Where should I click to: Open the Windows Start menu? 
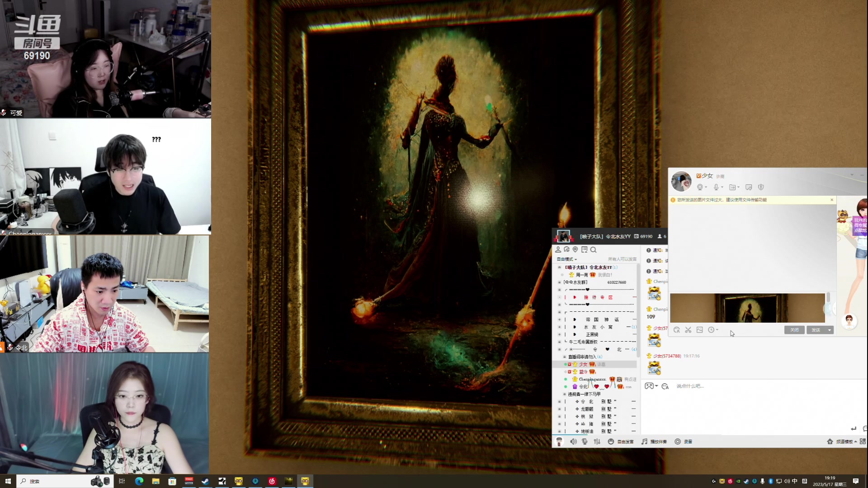tap(8, 481)
